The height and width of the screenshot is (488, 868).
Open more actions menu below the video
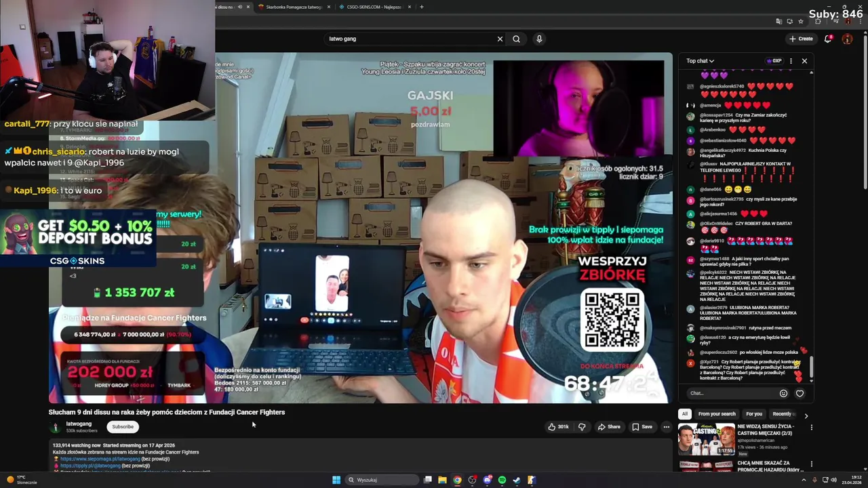tap(667, 427)
